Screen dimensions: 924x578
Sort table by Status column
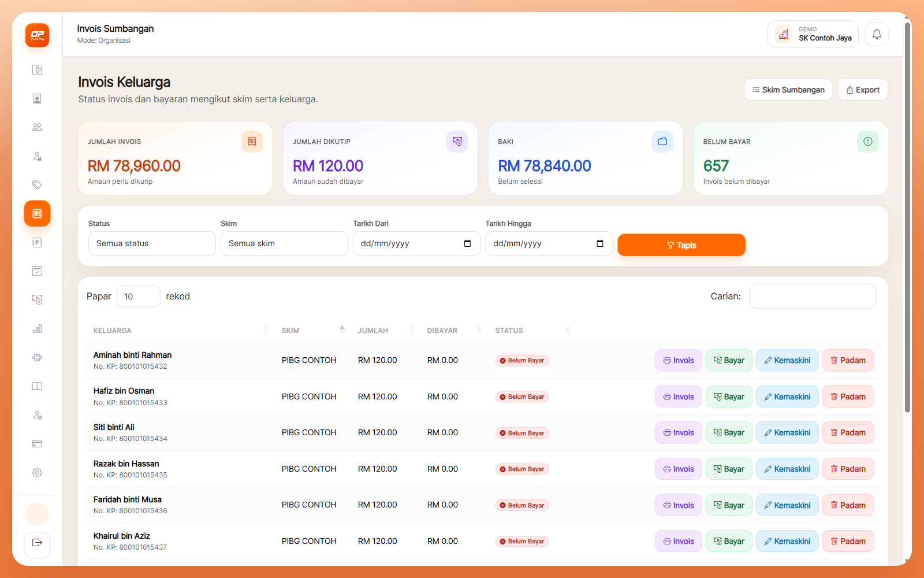tap(532, 331)
